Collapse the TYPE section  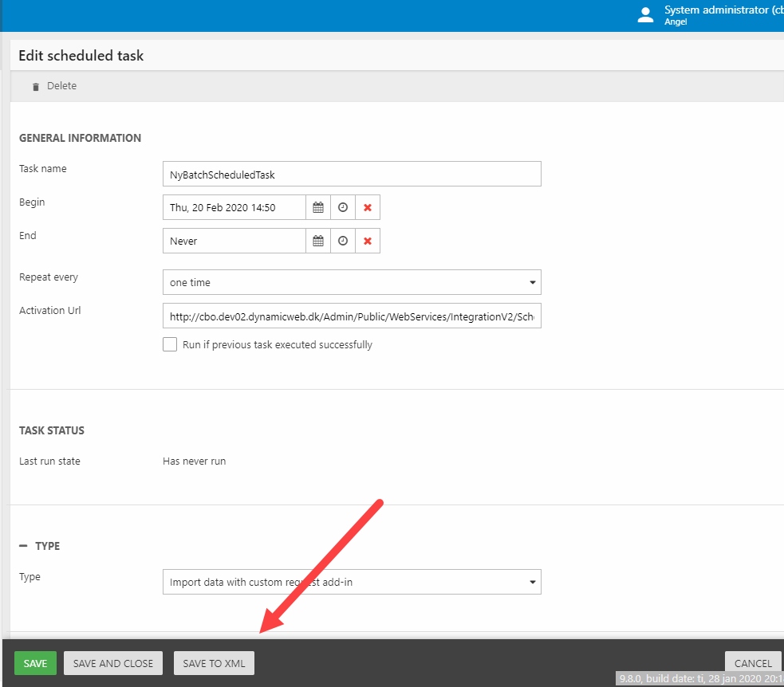click(24, 546)
